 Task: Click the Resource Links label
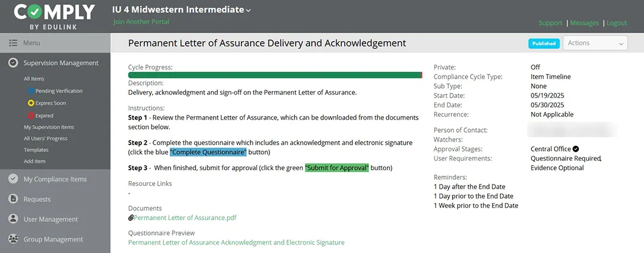pyautogui.click(x=150, y=183)
